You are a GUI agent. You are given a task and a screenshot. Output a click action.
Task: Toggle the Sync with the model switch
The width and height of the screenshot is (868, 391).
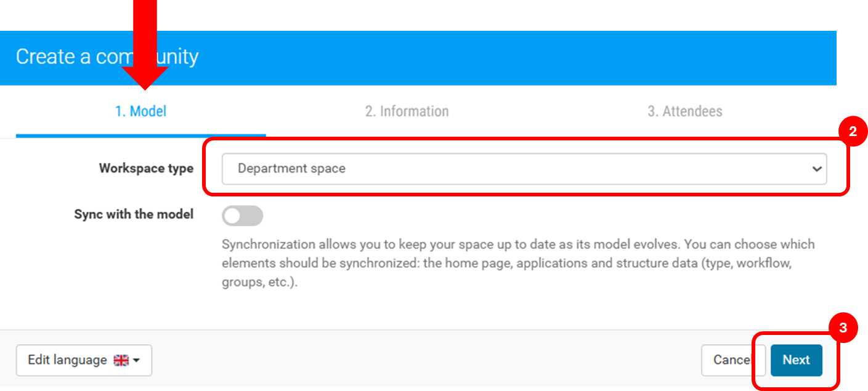click(242, 216)
